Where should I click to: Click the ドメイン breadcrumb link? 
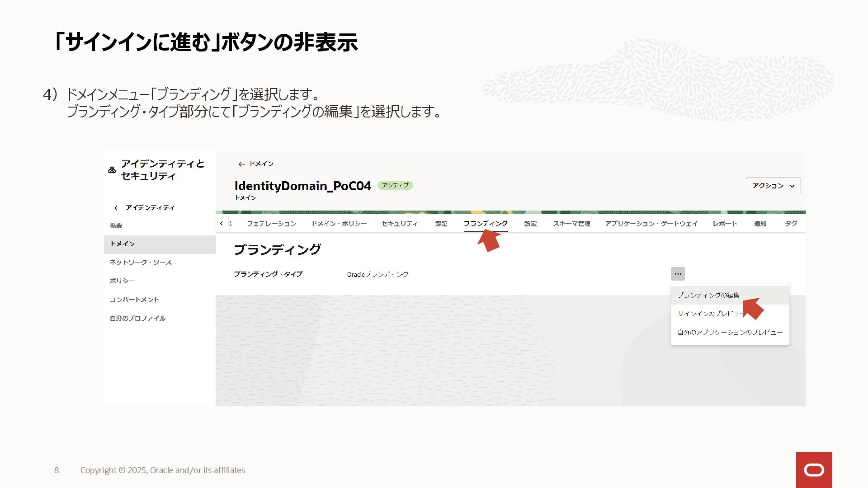click(261, 164)
